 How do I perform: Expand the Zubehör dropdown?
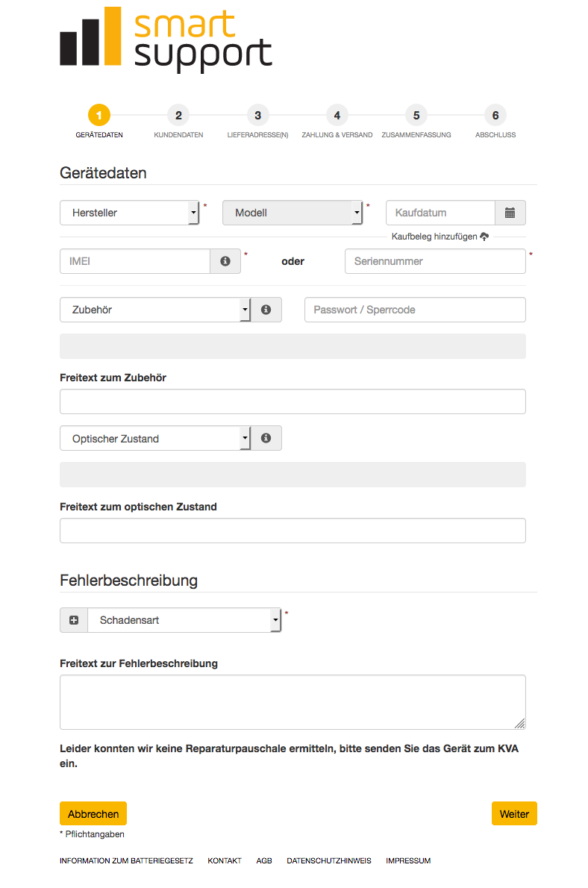click(x=155, y=310)
